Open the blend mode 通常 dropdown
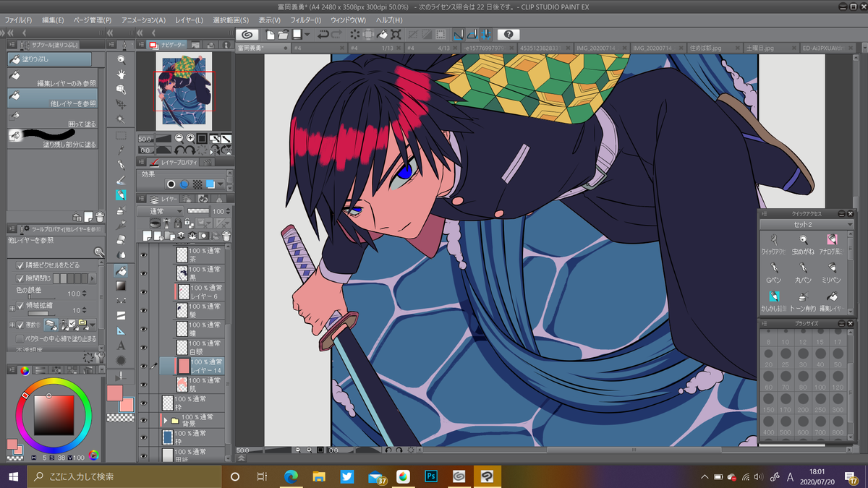 click(x=161, y=211)
